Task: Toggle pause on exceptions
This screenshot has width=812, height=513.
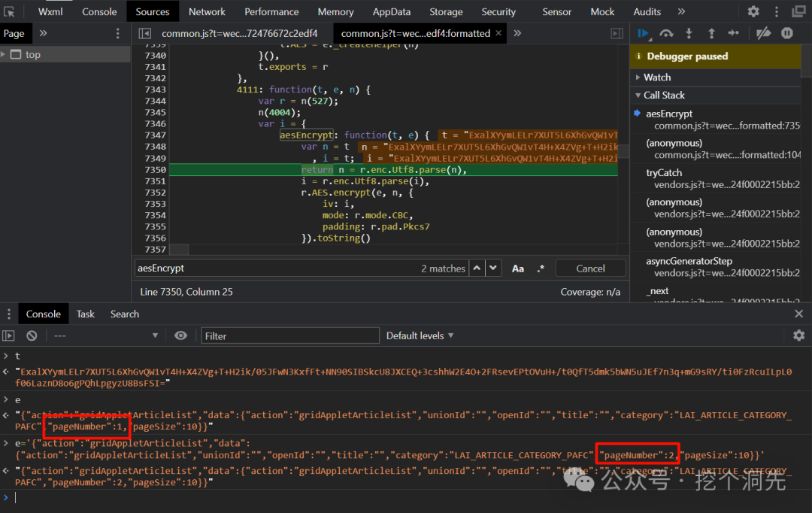Action: click(x=786, y=33)
